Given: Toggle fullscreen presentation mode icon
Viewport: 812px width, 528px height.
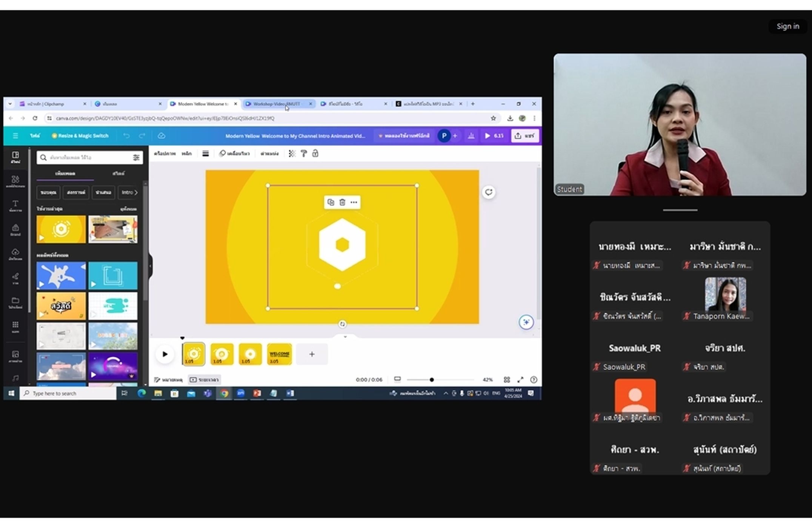Looking at the screenshot, I should pos(520,379).
